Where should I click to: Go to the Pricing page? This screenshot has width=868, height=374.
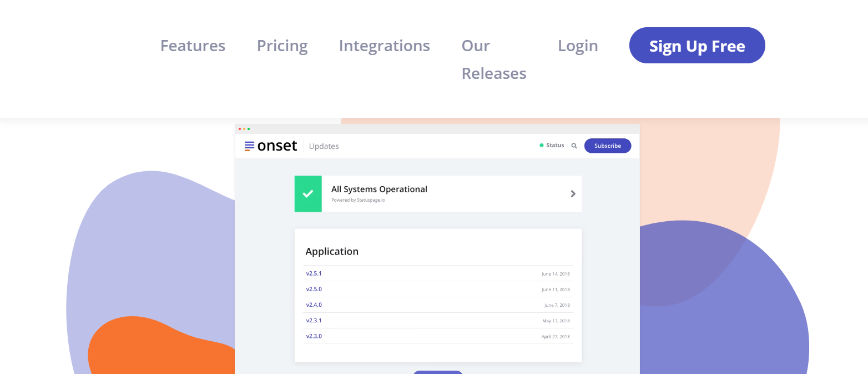pos(282,46)
